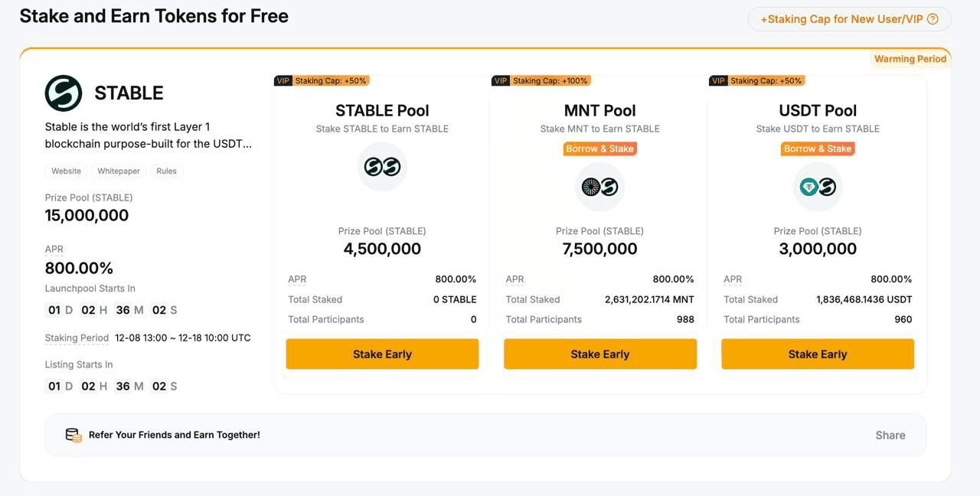This screenshot has width=980, height=496.
Task: Open the Whitepaper link tag
Action: click(x=119, y=171)
